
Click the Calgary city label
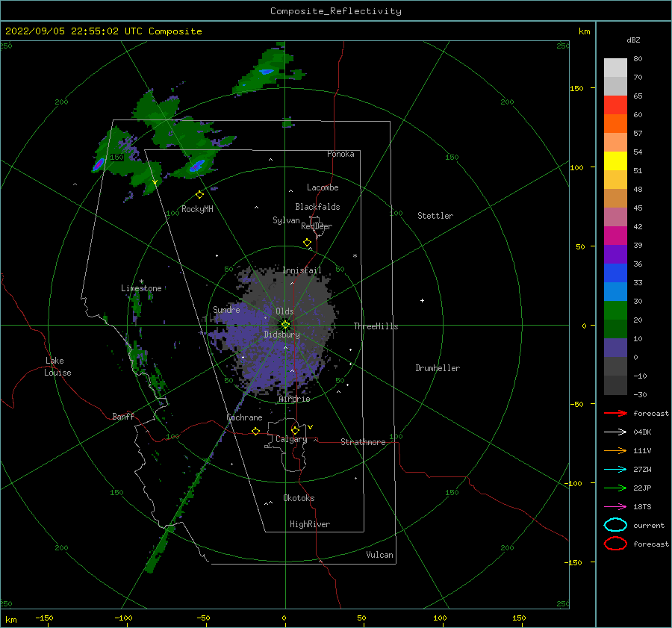coord(291,439)
